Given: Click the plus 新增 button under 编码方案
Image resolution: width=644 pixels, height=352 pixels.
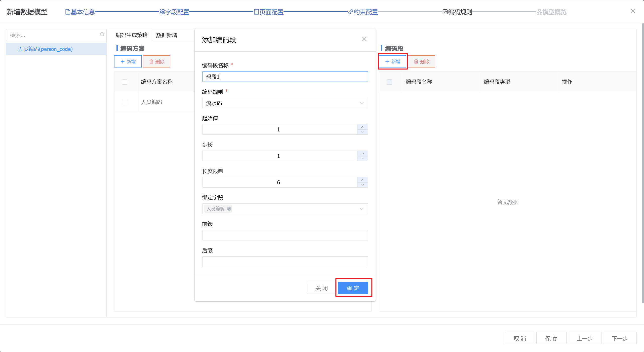Looking at the screenshot, I should point(128,61).
